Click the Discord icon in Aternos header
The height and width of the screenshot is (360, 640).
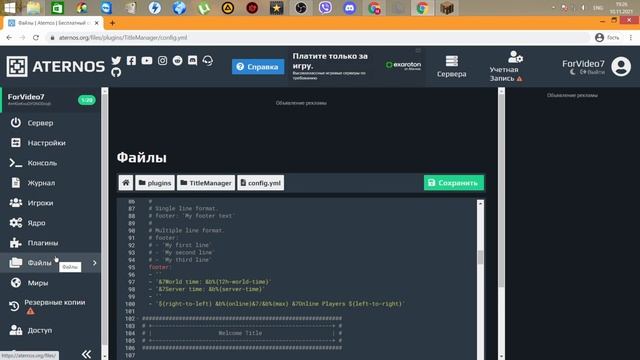[192, 60]
